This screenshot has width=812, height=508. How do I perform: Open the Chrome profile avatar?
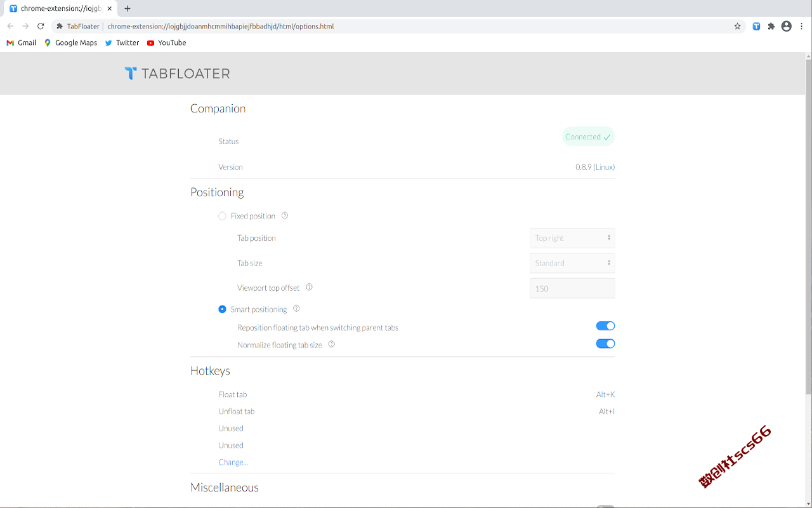[x=787, y=26]
